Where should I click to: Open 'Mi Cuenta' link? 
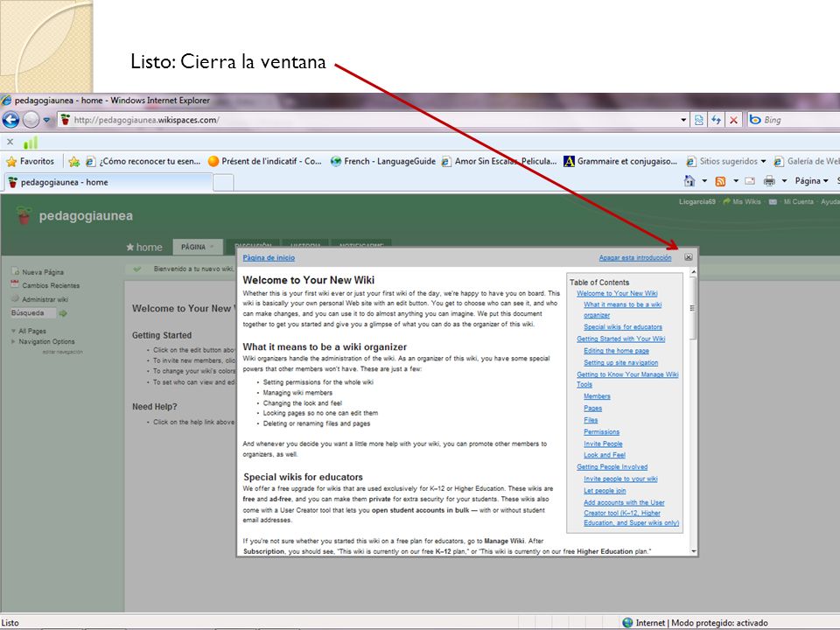point(798,202)
